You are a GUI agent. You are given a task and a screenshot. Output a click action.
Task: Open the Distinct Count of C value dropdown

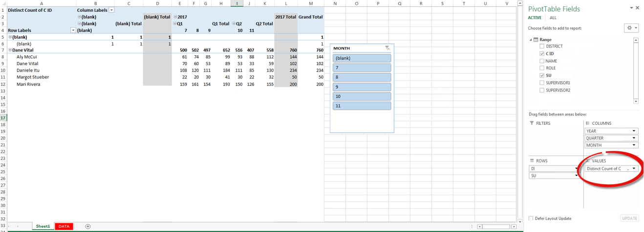click(x=634, y=168)
